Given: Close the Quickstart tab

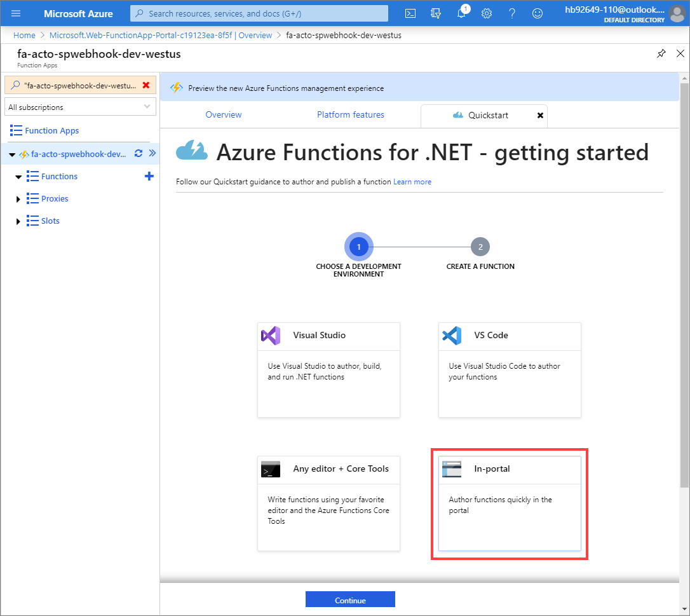Looking at the screenshot, I should click(x=540, y=115).
